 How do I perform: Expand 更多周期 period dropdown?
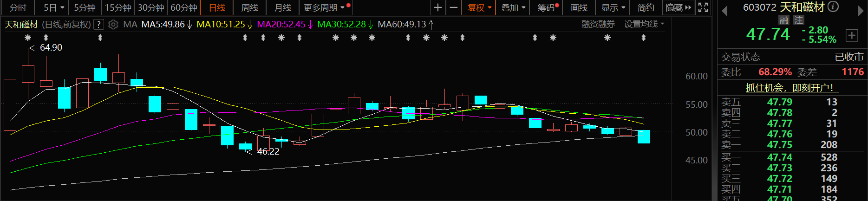click(325, 7)
